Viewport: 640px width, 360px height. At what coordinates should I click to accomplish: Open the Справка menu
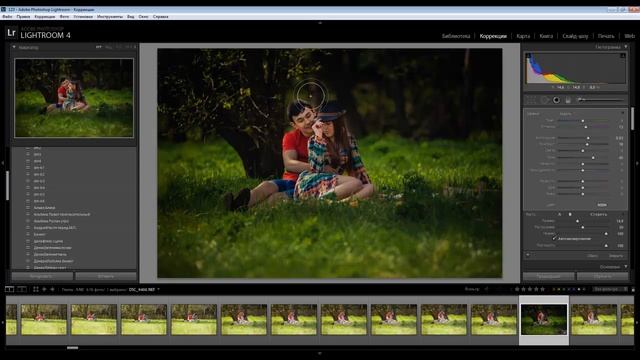160,17
